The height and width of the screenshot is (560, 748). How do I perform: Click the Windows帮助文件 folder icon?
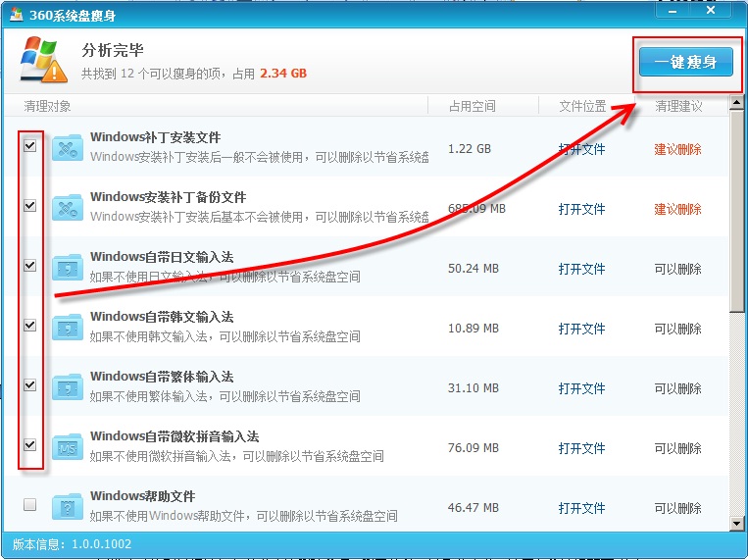(x=68, y=507)
